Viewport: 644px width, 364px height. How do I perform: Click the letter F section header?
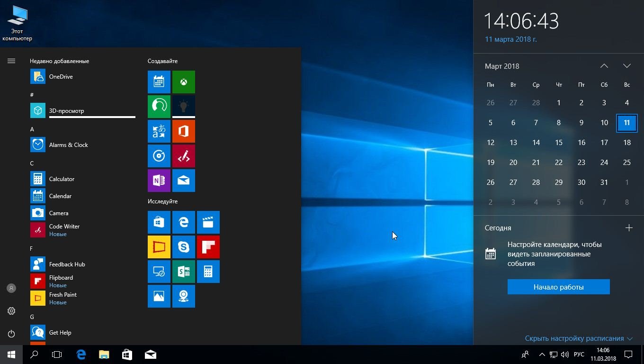pos(31,249)
